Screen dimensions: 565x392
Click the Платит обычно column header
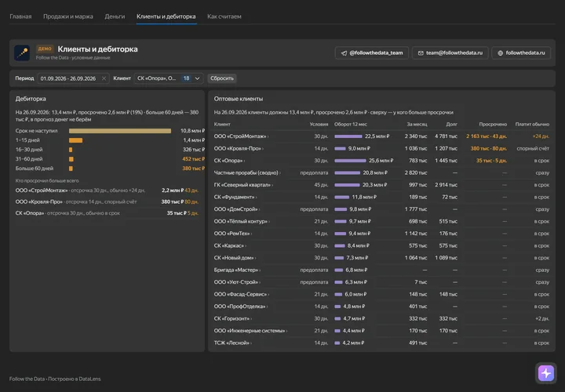click(x=532, y=124)
